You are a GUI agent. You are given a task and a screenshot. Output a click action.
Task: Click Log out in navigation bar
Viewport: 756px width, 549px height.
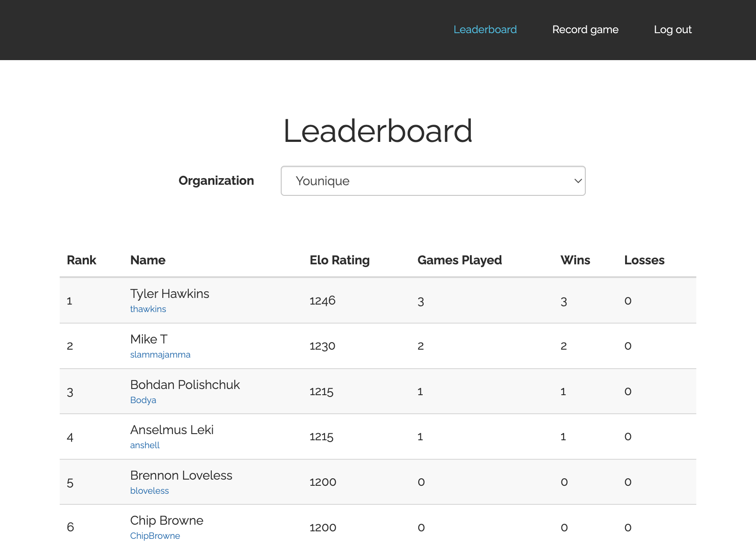[672, 30]
